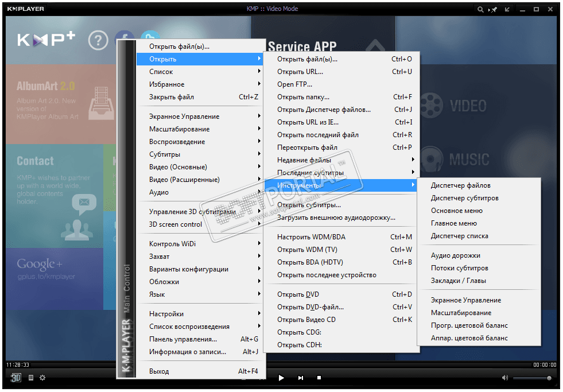563x392 pixels.
Task: Expand Недавние файлы submenu
Action: pyautogui.click(x=341, y=160)
